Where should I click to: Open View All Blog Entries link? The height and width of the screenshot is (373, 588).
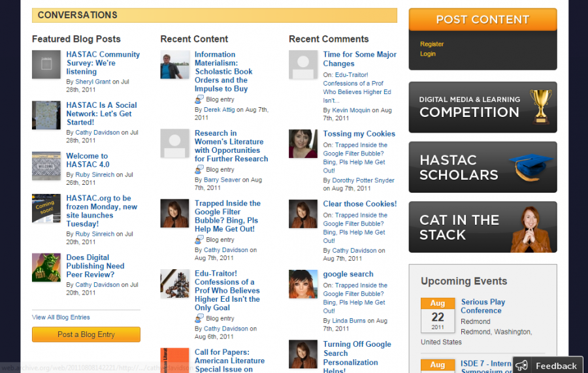click(61, 317)
